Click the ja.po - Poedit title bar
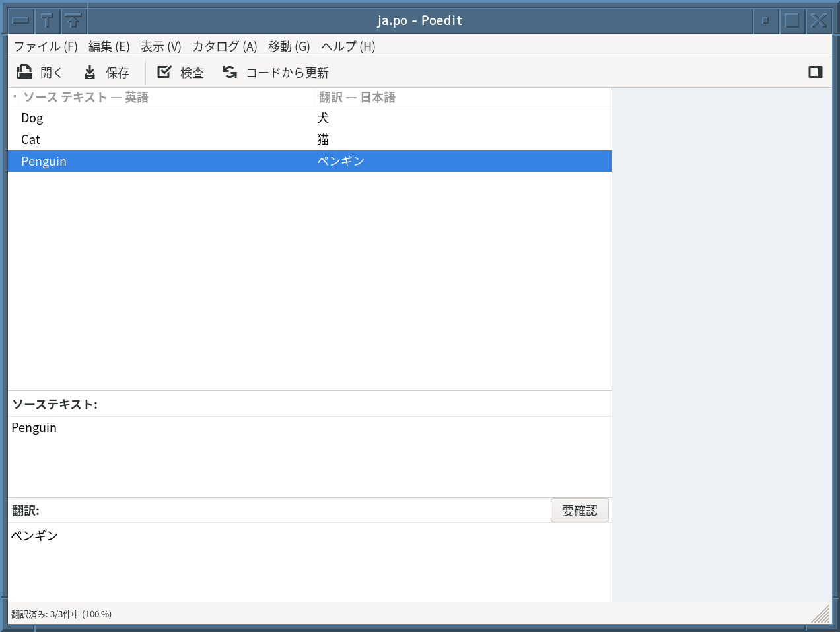This screenshot has height=632, width=840. point(420,20)
